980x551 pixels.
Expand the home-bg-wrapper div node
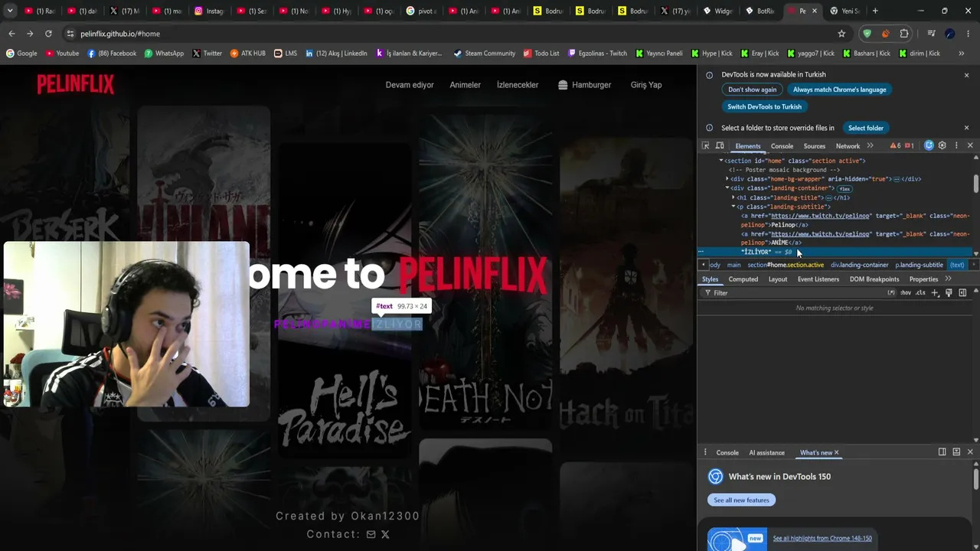tap(727, 179)
